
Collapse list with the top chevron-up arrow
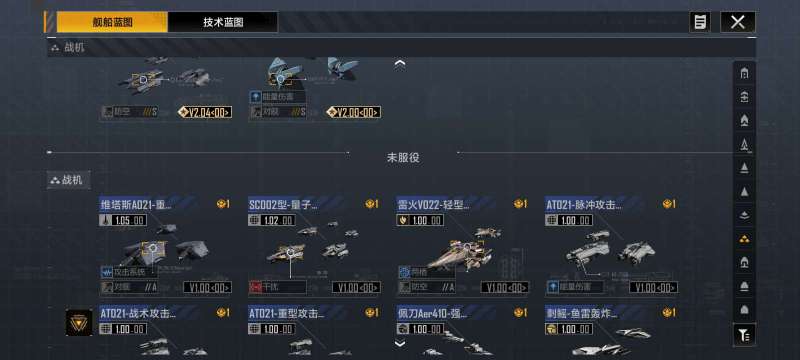pyautogui.click(x=400, y=64)
